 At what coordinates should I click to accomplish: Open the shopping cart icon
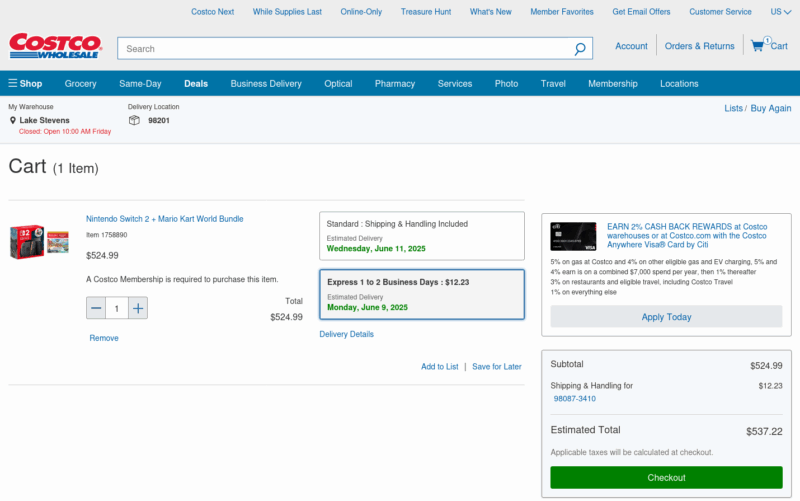click(758, 45)
